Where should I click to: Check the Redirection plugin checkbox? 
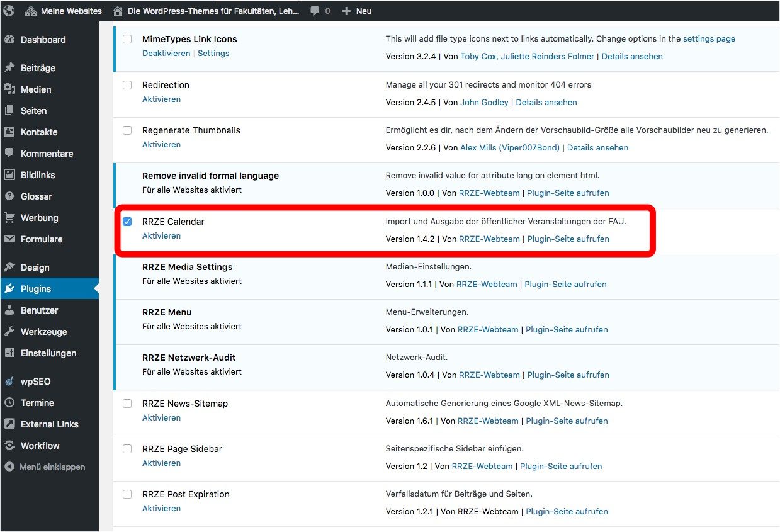click(x=127, y=85)
